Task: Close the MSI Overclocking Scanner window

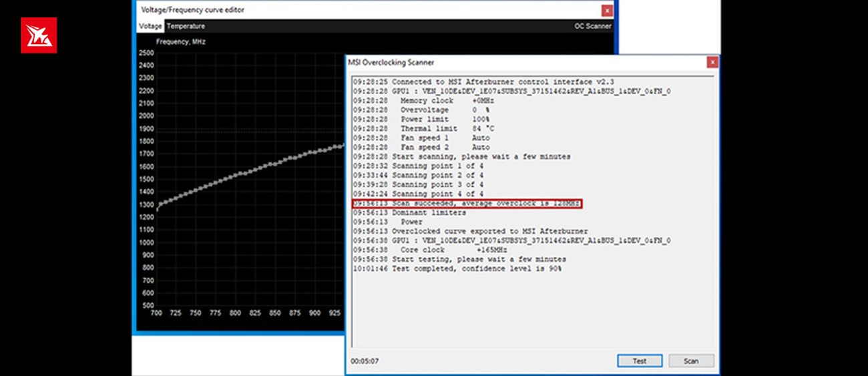Action: pos(712,62)
